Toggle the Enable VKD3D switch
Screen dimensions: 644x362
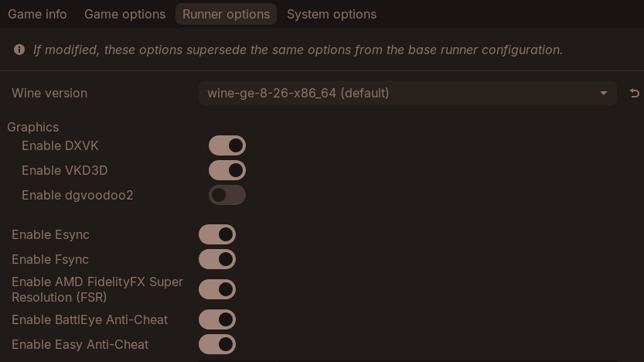(227, 170)
